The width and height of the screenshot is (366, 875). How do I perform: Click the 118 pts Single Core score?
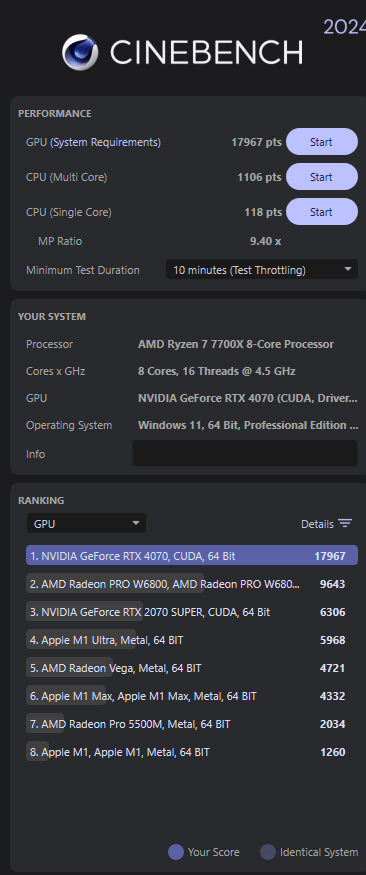(x=263, y=213)
